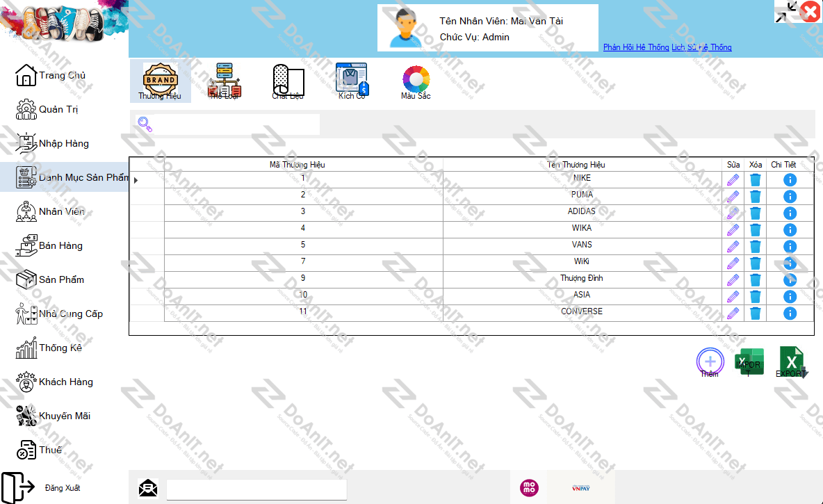The width and height of the screenshot is (823, 504).
Task: View details of VANS brand
Action: (x=790, y=246)
